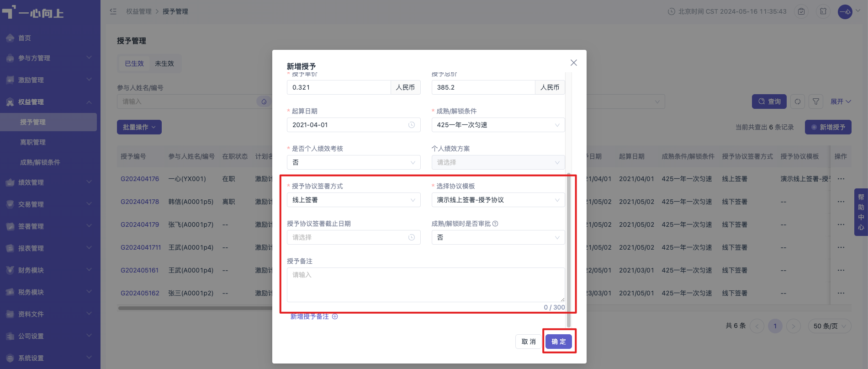Switch to the 已生效 tab

tap(134, 64)
